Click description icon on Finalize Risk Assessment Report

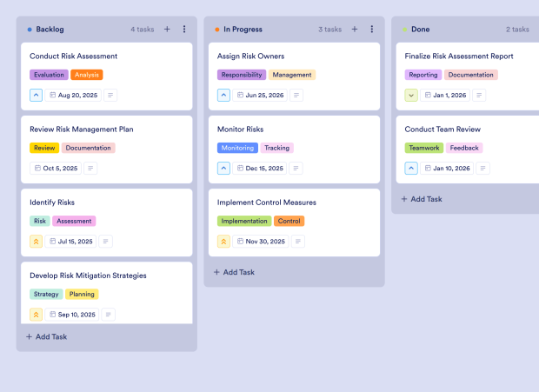480,96
